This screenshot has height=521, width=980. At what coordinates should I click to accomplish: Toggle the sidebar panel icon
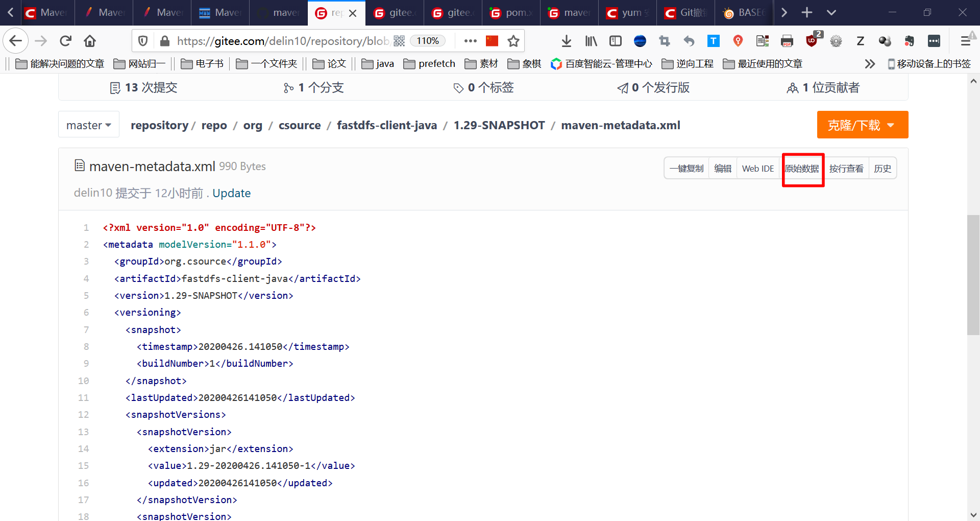[616, 41]
